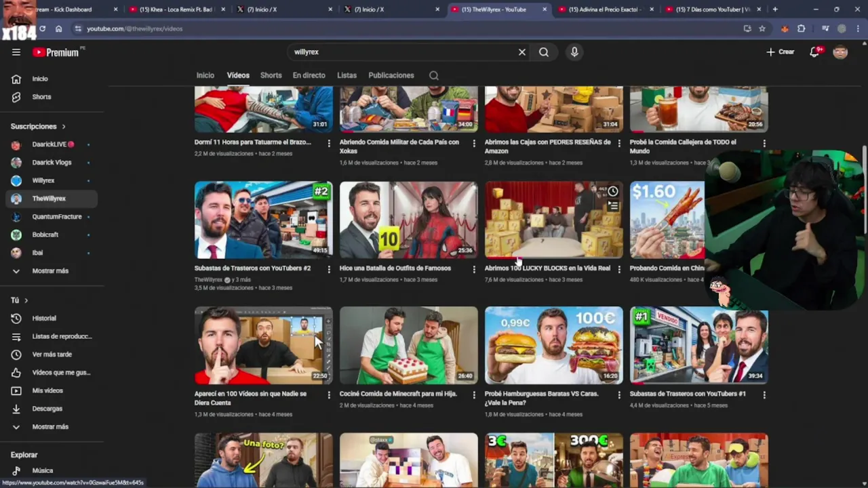The width and height of the screenshot is (868, 488).
Task: Open the Publicaciones tab
Action: coord(391,75)
